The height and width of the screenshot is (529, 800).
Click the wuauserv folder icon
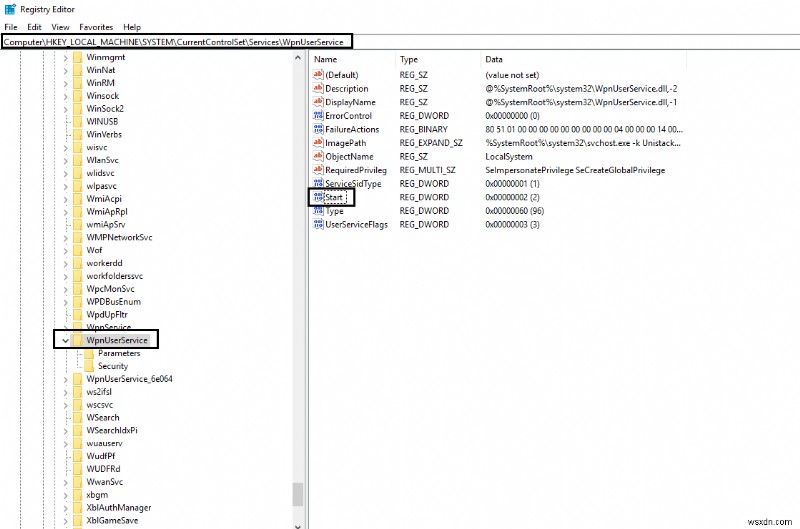pyautogui.click(x=78, y=443)
